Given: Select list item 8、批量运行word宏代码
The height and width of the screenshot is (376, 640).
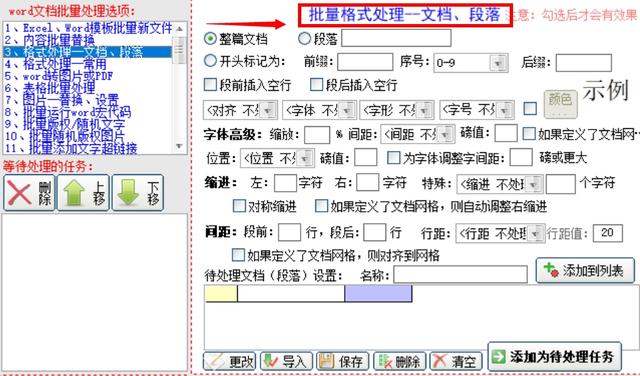Looking at the screenshot, I should coord(88,112).
